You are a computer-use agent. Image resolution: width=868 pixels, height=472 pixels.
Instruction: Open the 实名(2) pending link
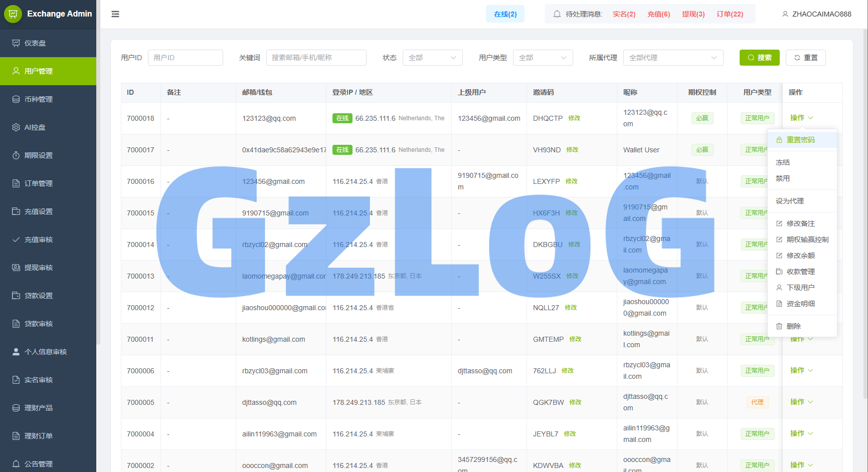(x=624, y=14)
